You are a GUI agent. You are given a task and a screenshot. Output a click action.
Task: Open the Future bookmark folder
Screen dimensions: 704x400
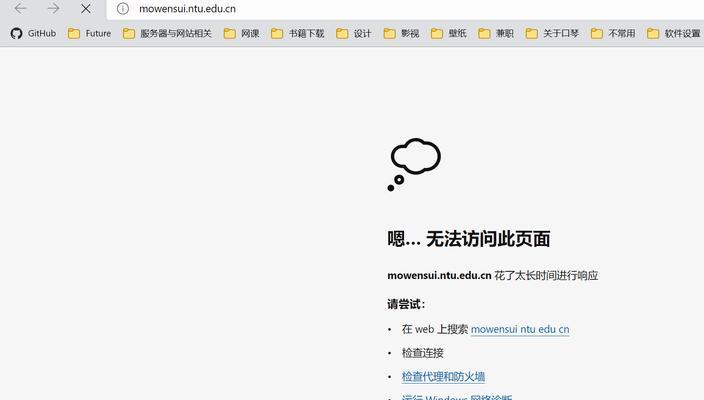point(89,33)
